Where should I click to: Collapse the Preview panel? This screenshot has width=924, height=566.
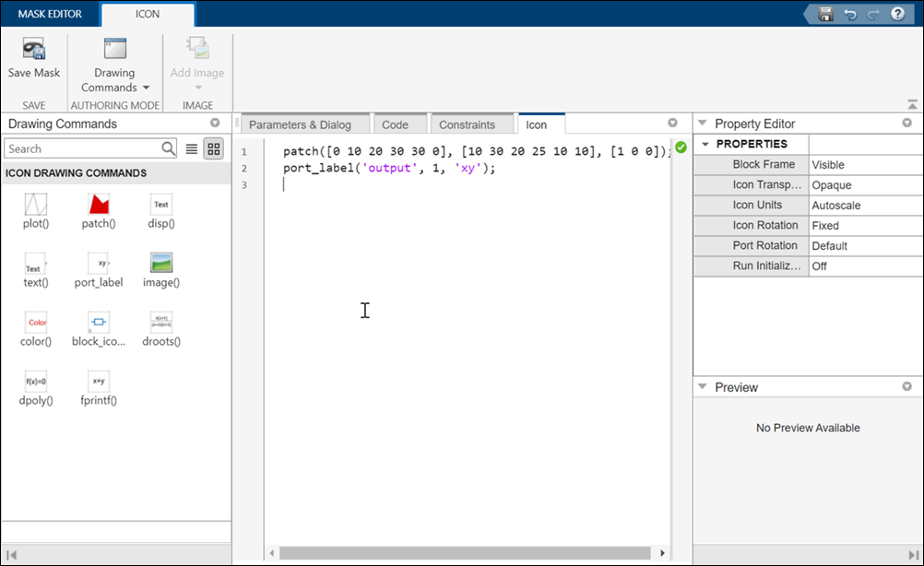pyautogui.click(x=702, y=386)
